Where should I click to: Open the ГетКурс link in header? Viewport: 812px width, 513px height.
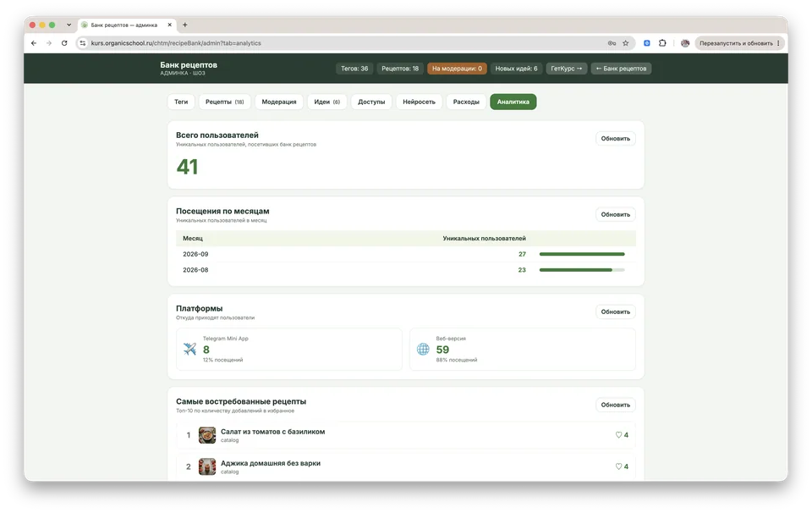[x=566, y=69]
